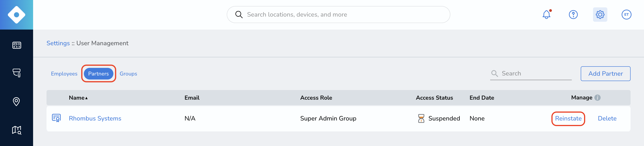644x146 pixels.
Task: Click the None end date cell
Action: tap(477, 118)
